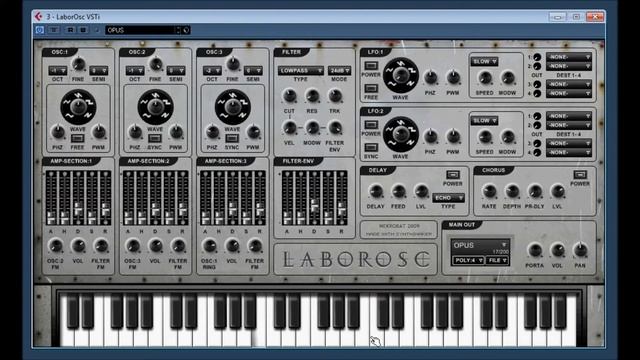This screenshot has height=360, width=640.
Task: Click the OPUS preset name field in toolbar
Action: (140, 30)
